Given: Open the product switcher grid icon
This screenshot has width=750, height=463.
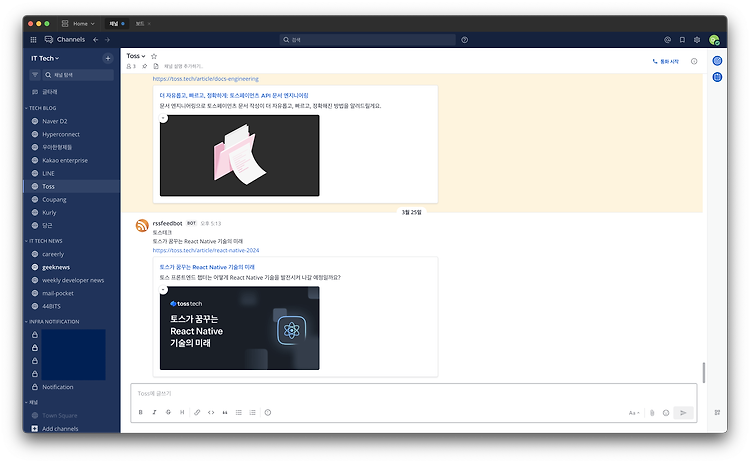Looking at the screenshot, I should [33, 40].
